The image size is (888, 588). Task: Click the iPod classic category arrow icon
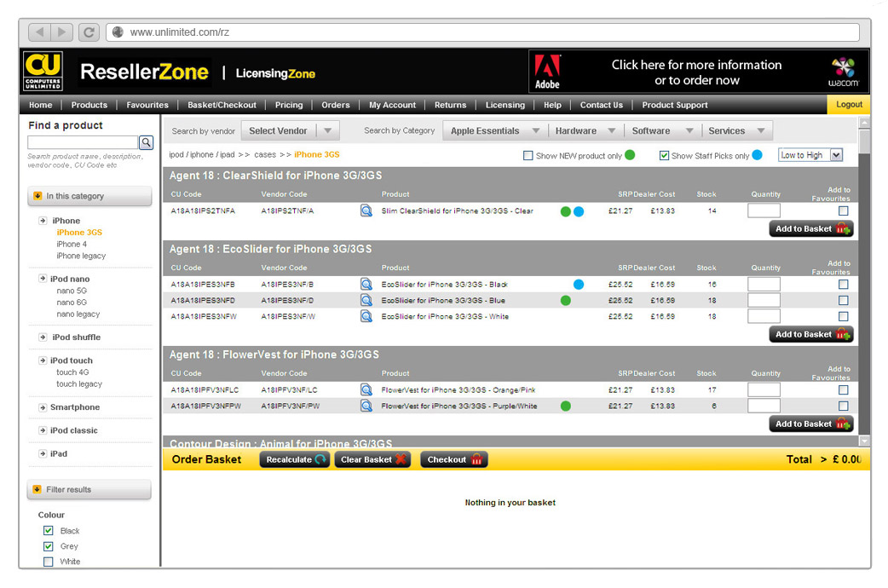[43, 430]
